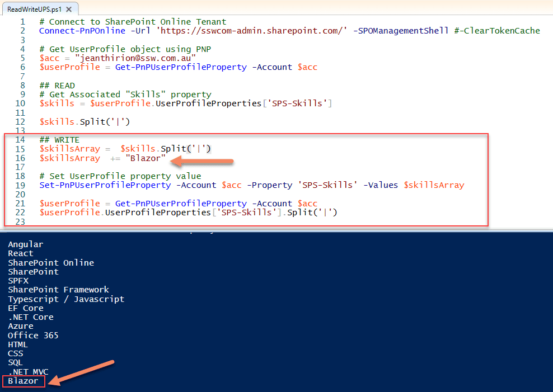Click the ## READ comment line
This screenshot has height=392, width=553.
pyautogui.click(x=57, y=86)
